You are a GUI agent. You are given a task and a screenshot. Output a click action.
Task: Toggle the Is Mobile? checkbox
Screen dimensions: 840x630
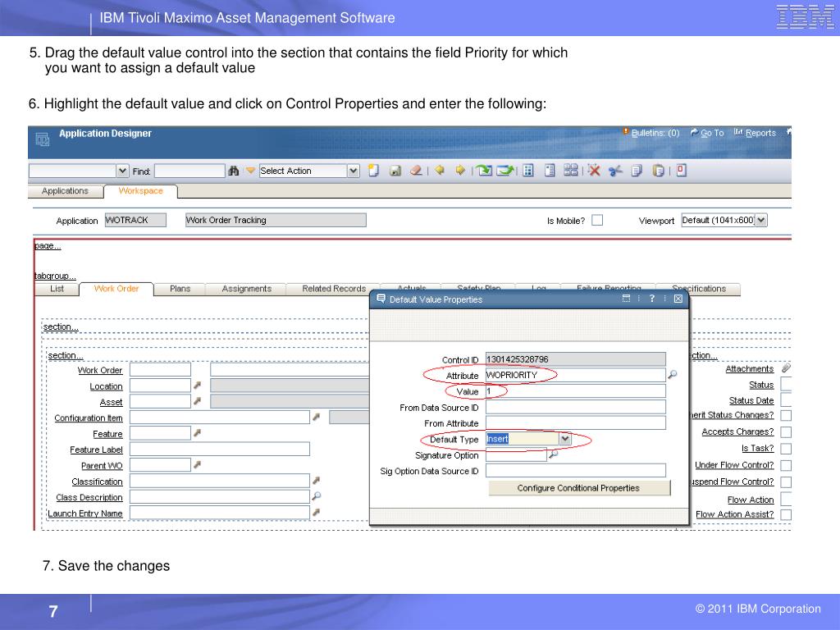tap(597, 220)
